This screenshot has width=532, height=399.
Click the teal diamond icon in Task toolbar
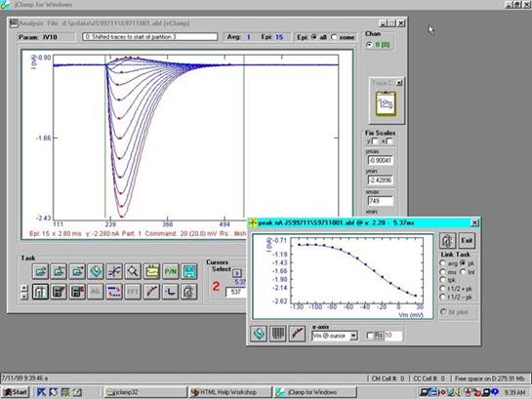tap(96, 271)
